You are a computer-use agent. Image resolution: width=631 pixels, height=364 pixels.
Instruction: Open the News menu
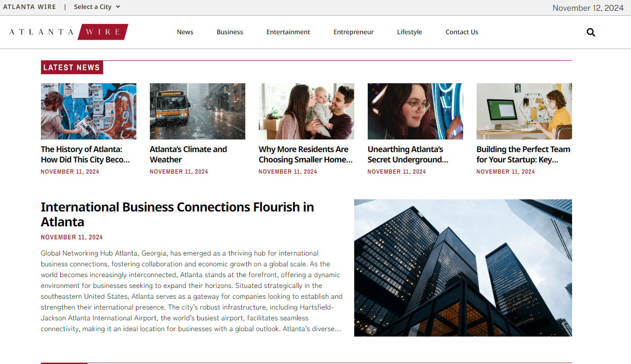185,32
